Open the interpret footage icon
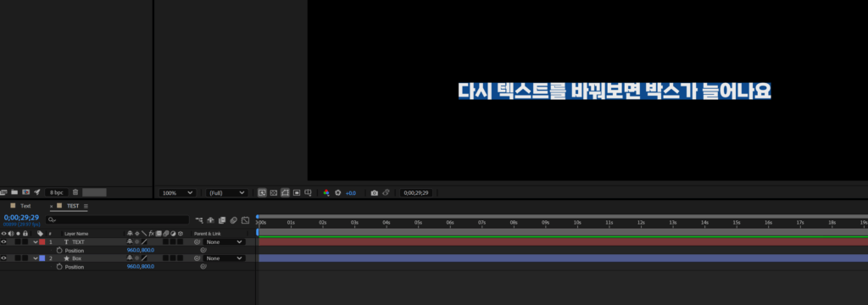The height and width of the screenshot is (305, 868). [x=3, y=192]
